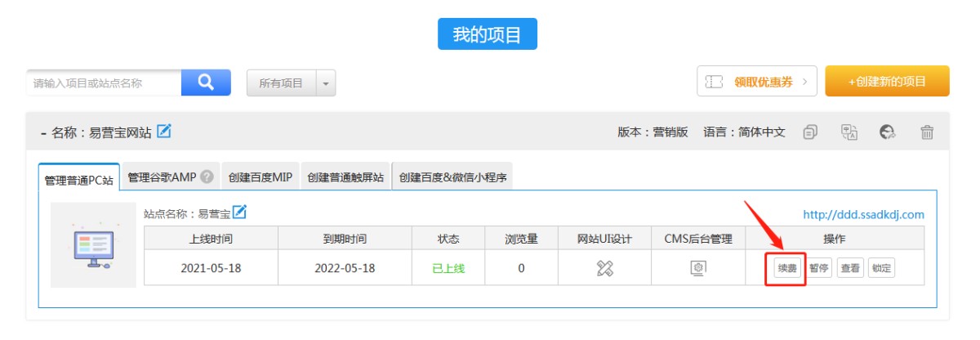This screenshot has width=980, height=340.
Task: Open the website UI design tool
Action: 604,267
